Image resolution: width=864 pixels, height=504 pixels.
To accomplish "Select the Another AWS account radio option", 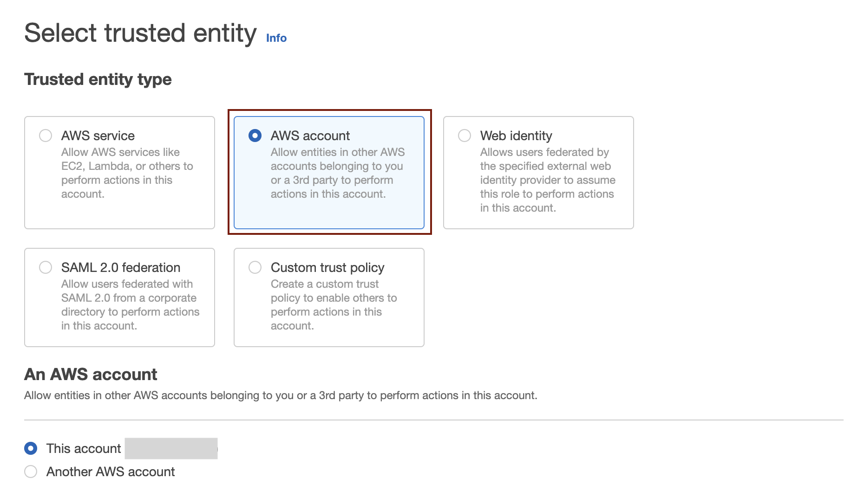I will click(31, 472).
